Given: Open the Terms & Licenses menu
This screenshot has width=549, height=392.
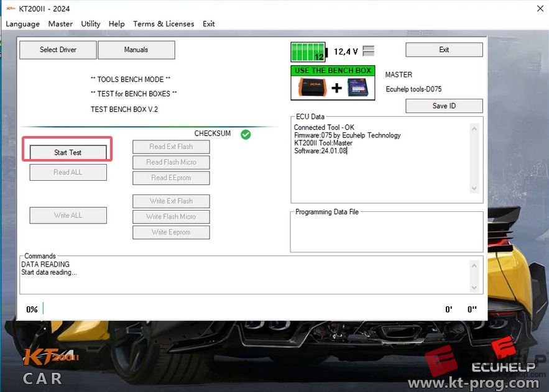Looking at the screenshot, I should click(164, 24).
